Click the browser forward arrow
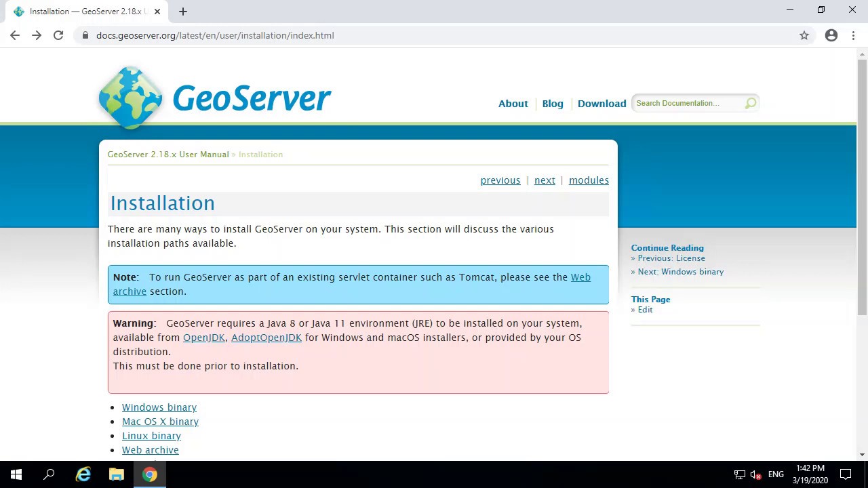Screen dimensions: 868x488 [x=37, y=35]
